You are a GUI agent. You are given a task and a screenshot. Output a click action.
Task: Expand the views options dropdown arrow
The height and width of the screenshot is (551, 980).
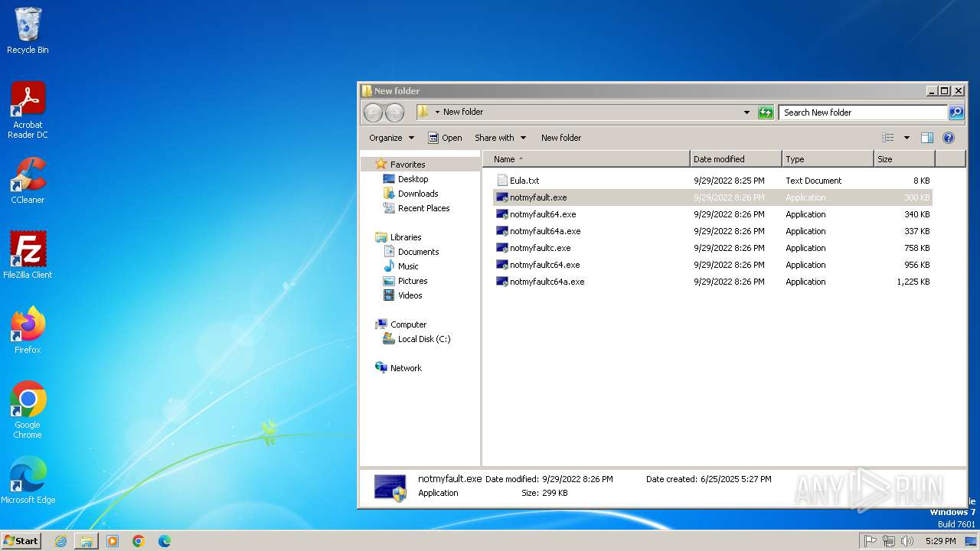coord(906,138)
